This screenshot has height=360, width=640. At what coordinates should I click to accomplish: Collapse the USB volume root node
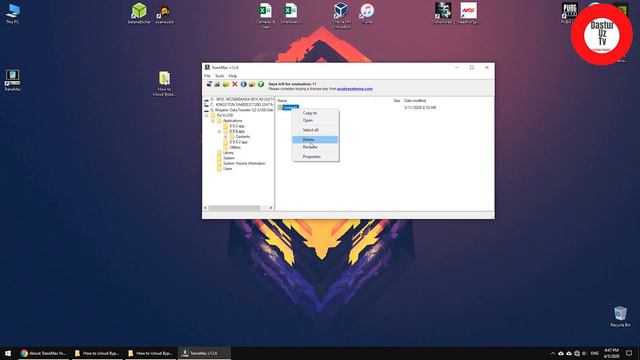pos(207,116)
